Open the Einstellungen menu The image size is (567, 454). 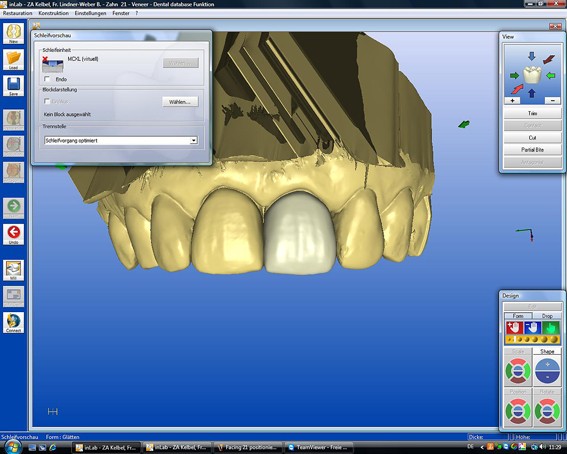90,13
